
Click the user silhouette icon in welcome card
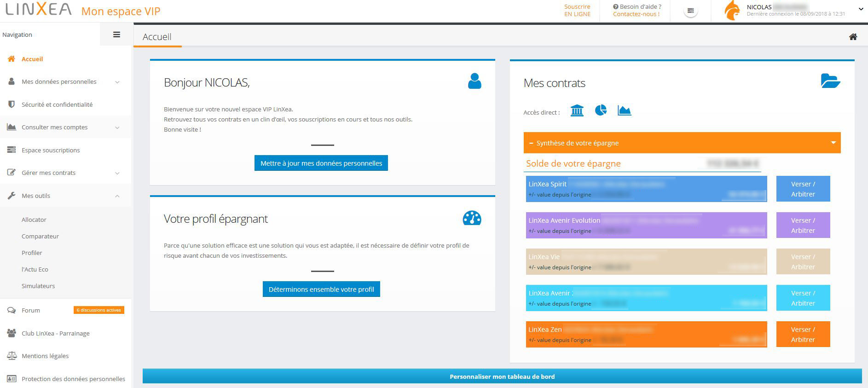pyautogui.click(x=475, y=81)
